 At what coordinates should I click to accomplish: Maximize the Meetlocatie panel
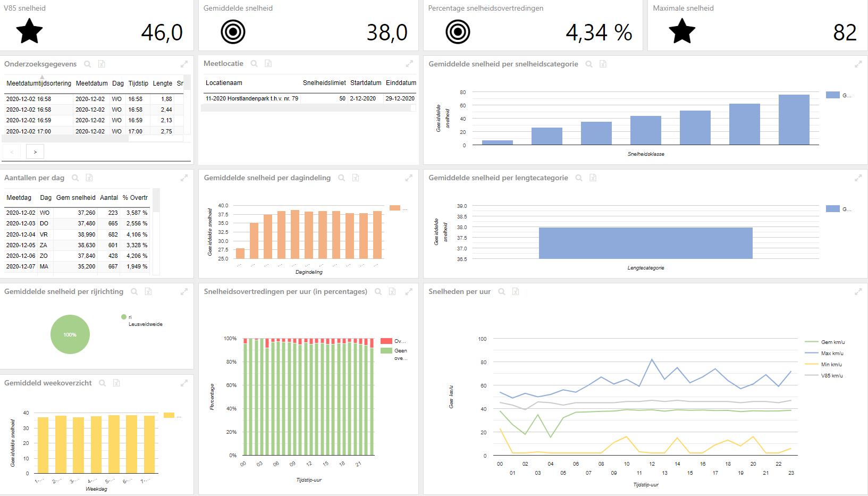click(x=409, y=64)
